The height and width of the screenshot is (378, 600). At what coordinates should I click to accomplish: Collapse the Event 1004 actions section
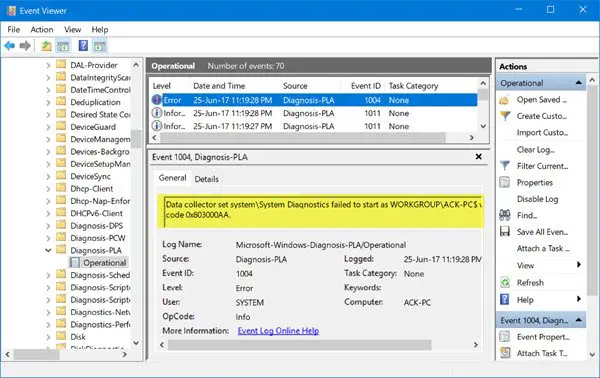pos(578,320)
